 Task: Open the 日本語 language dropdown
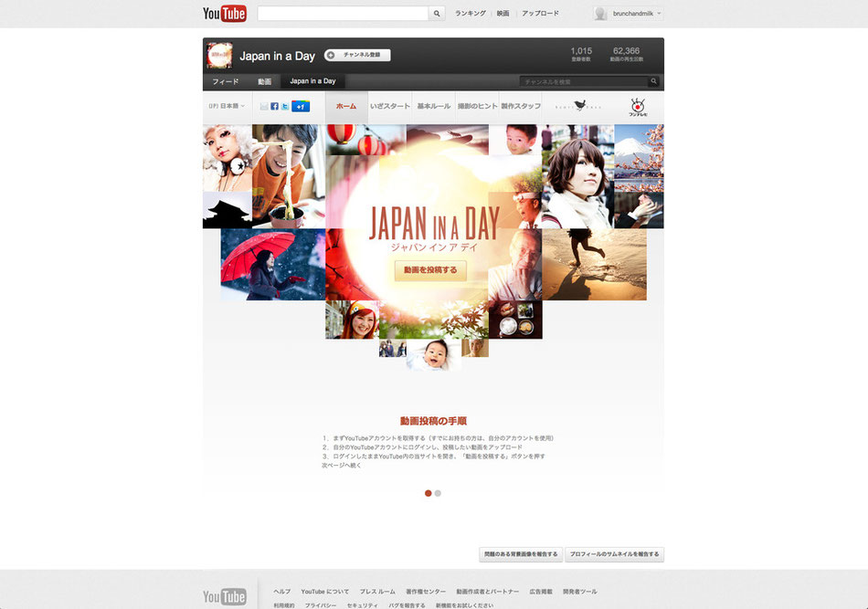pyautogui.click(x=227, y=106)
